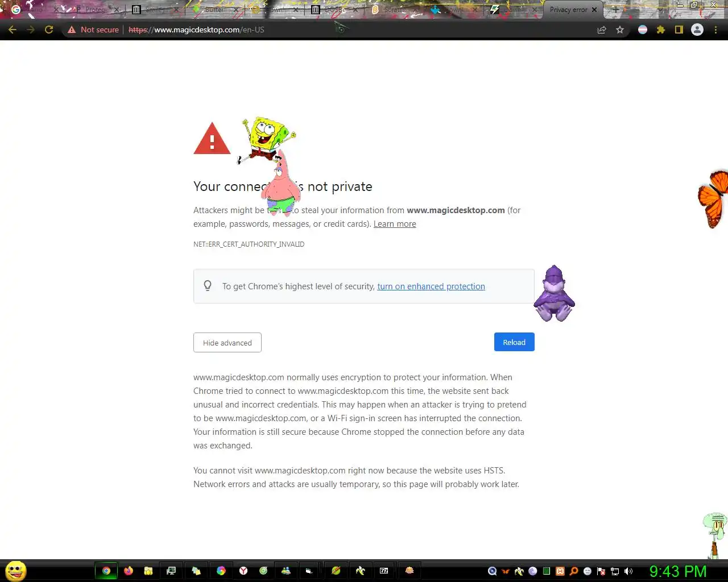The height and width of the screenshot is (582, 728).
Task: Bookmark this page with the star icon
Action: tap(620, 30)
